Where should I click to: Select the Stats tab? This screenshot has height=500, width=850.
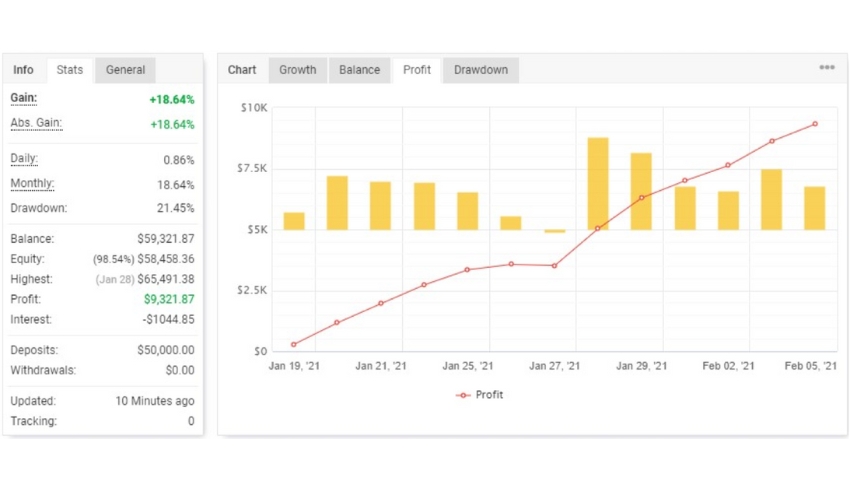(x=70, y=70)
